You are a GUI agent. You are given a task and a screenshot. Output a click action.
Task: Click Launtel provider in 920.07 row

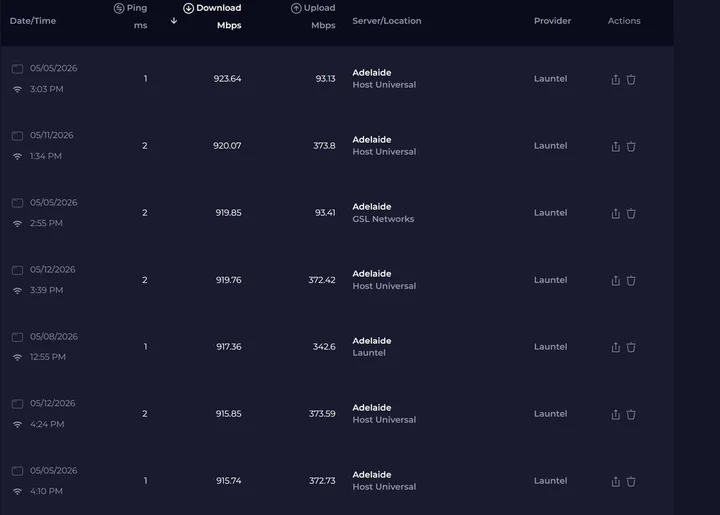coord(551,146)
